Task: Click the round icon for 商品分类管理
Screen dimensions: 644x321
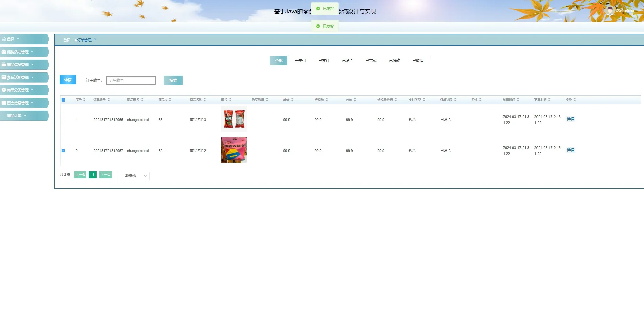Action: coord(4,90)
